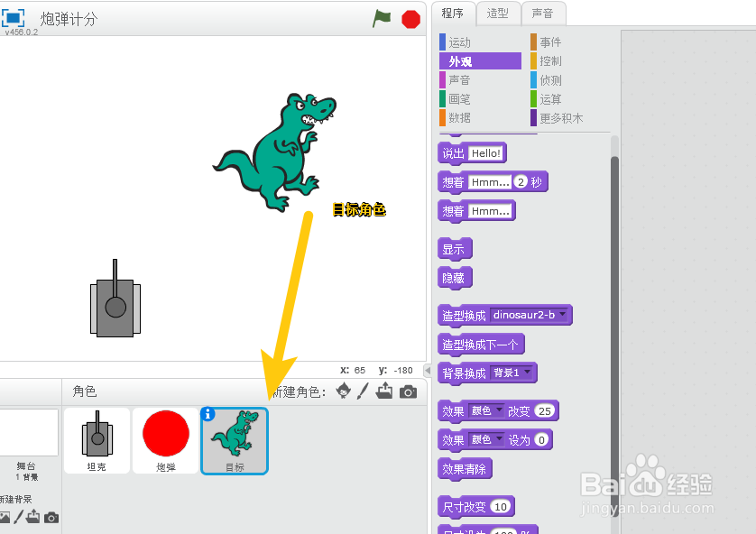Viewport: 756px width, 534px height.
Task: Edit the 10 value in 尺寸改变 block
Action: point(501,507)
